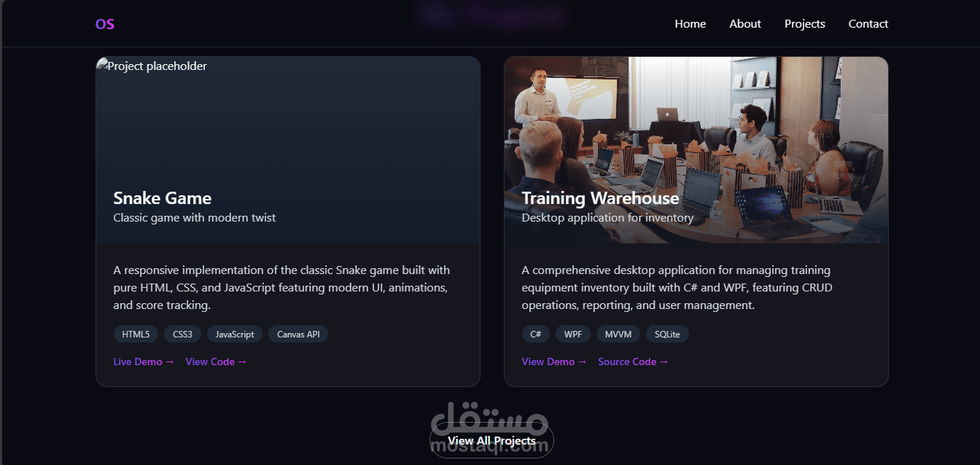Viewport: 980px width, 465px height.
Task: Select the WPF tag chip
Action: pos(573,335)
